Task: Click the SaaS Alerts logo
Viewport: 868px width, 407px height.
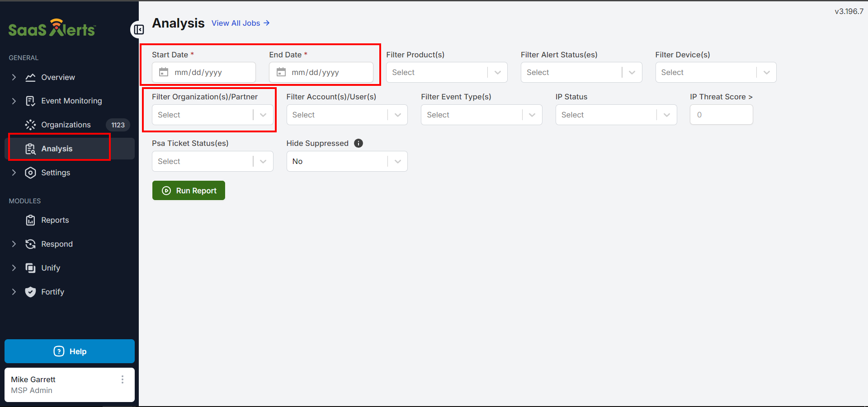Action: 52,28
